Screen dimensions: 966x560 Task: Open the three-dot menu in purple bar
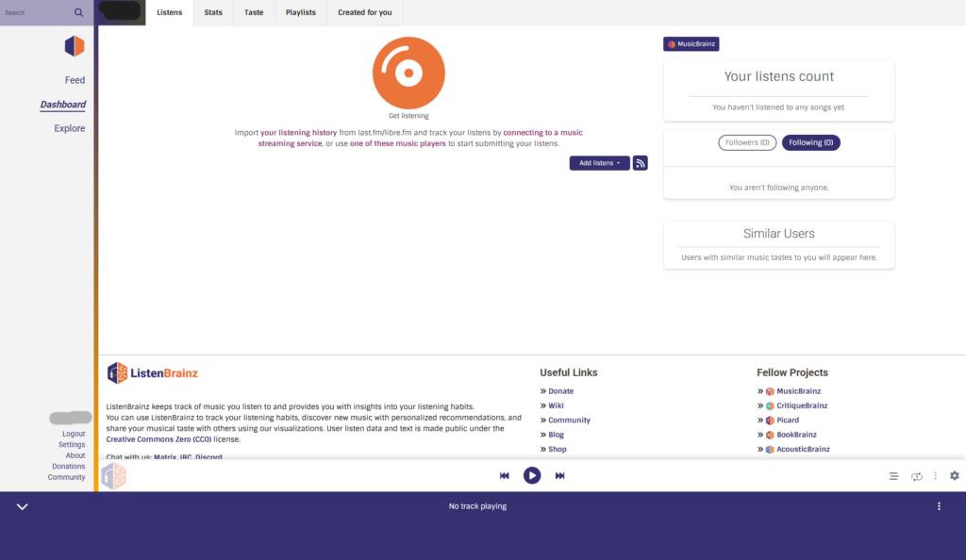click(939, 506)
